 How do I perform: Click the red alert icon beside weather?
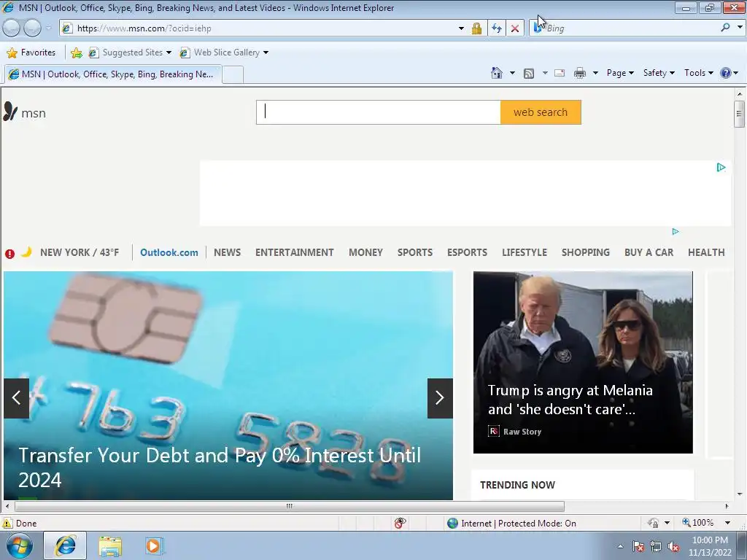tap(9, 254)
